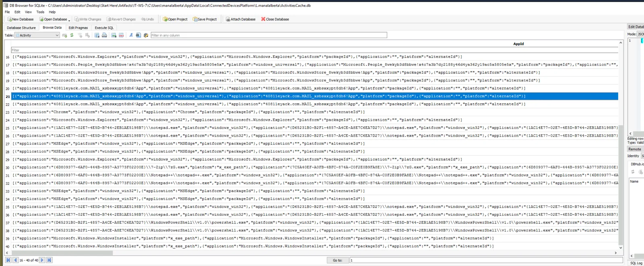Click the horizontal scrollbar thumb of table
Image resolution: width=644 pixels, height=266 pixels.
(62, 253)
